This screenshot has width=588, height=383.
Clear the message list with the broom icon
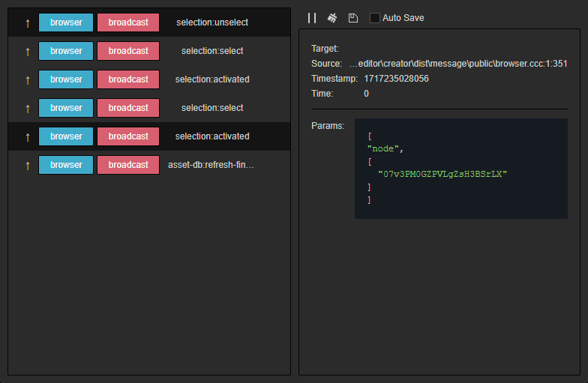point(332,17)
